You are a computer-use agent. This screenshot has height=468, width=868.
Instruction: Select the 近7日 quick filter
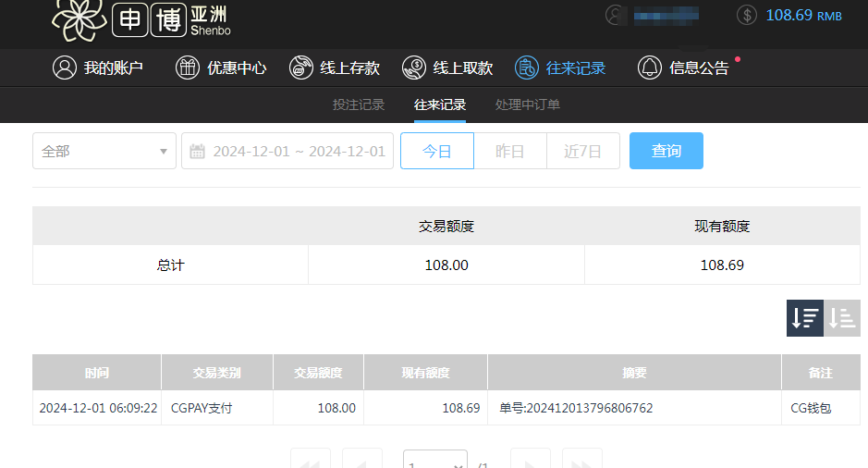coord(582,152)
